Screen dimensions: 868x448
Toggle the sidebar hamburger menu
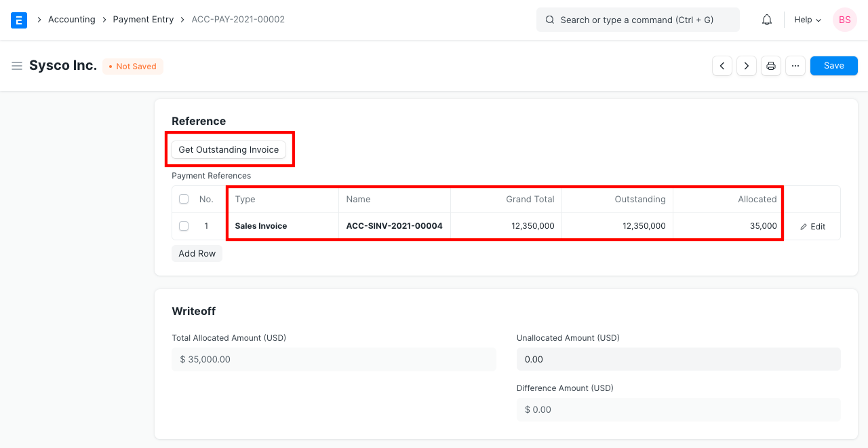[17, 66]
